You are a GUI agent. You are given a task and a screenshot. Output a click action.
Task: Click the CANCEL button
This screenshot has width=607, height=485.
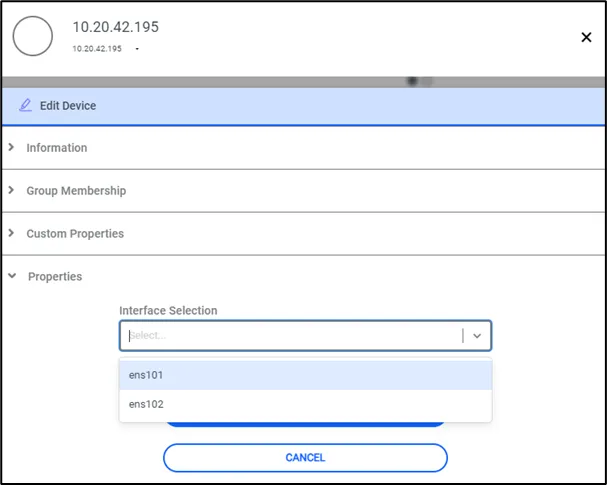[305, 458]
